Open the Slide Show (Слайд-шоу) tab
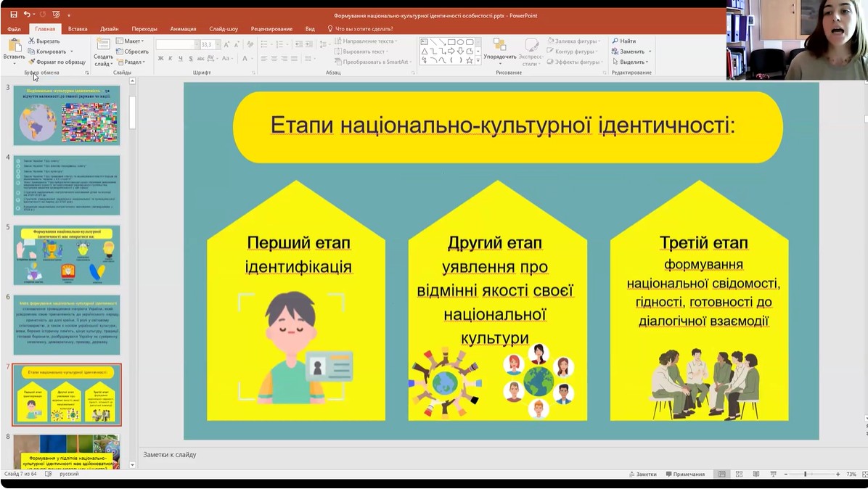Viewport: 868px width, 489px height. click(223, 29)
